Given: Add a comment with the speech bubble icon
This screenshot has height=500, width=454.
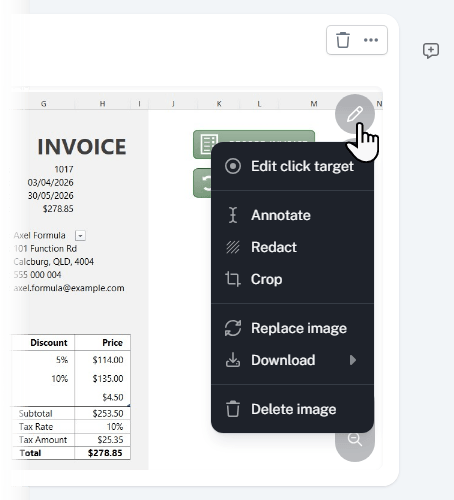Looking at the screenshot, I should coord(431,51).
